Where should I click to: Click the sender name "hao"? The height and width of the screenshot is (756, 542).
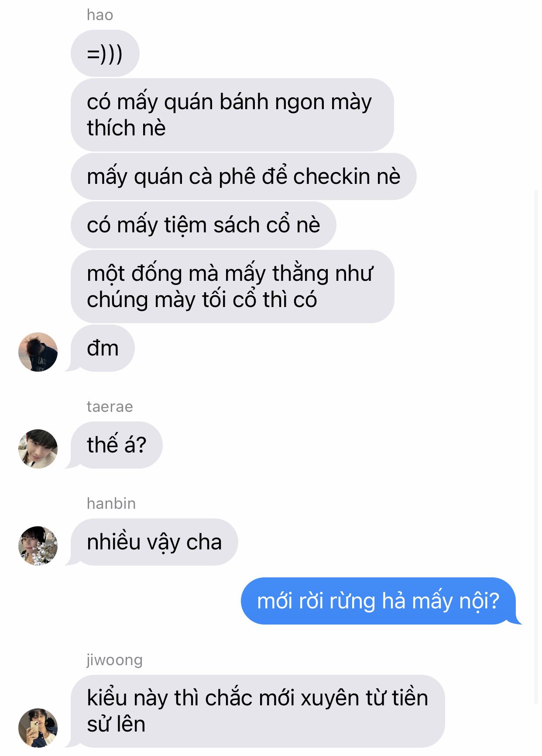[x=100, y=15]
